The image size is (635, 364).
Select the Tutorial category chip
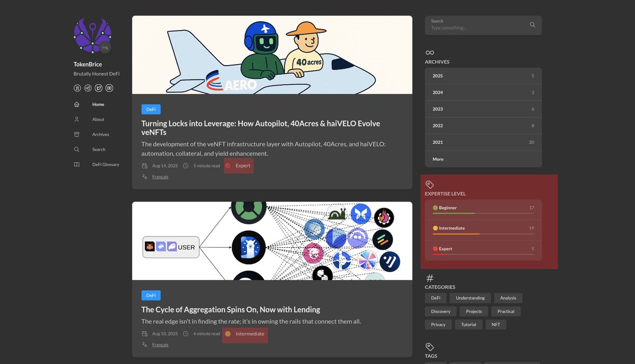[x=469, y=324]
